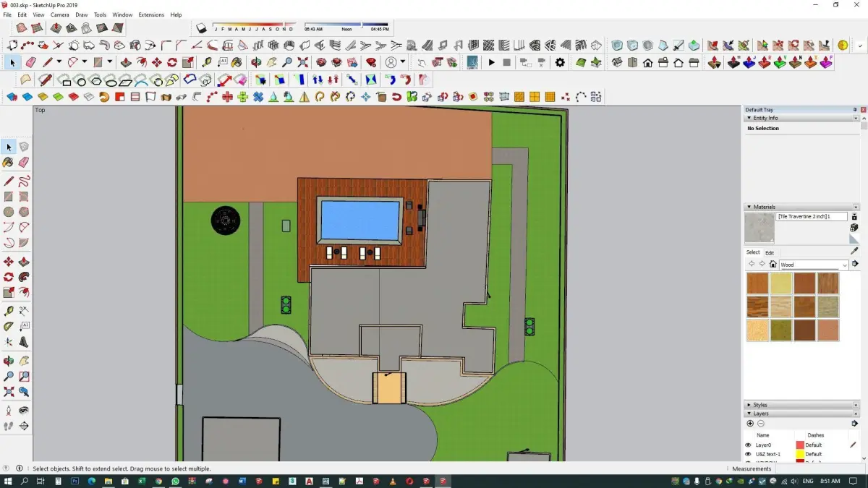Open Line tool dropdown arrow in top toolbar
Image resolution: width=868 pixels, height=488 pixels.
[x=59, y=62]
